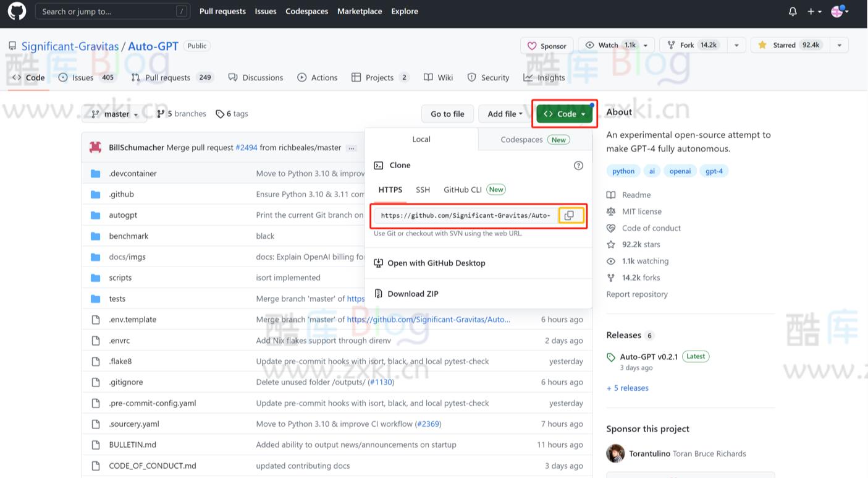Open the Add file dropdown
This screenshot has width=868, height=478.
click(505, 114)
